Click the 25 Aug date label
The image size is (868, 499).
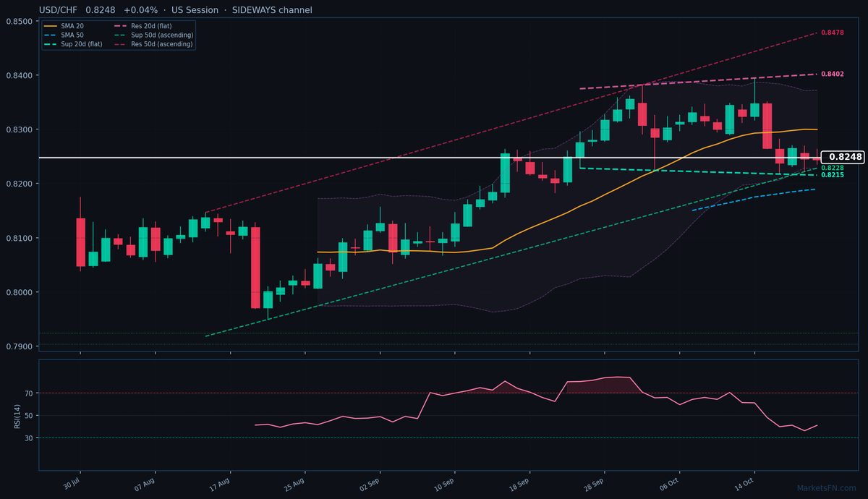coord(296,485)
